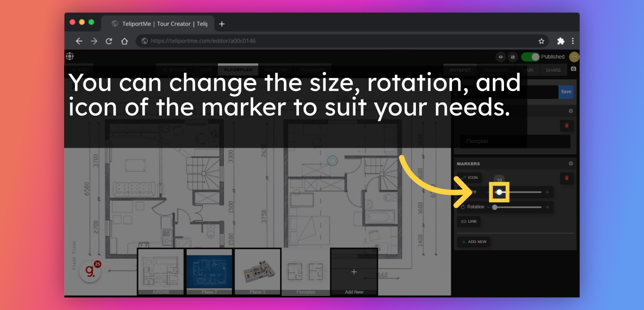Decrease rotation with minus icon
Screen dimensions: 644x310
[x=488, y=207]
